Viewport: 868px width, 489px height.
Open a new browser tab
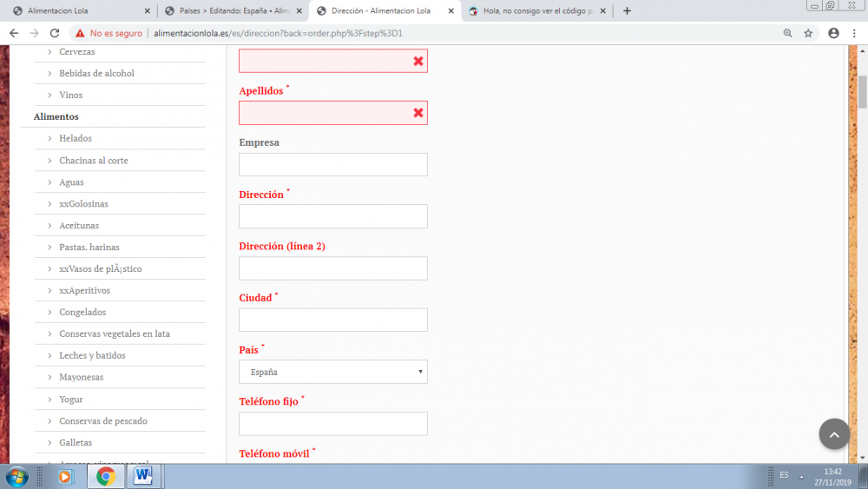point(627,10)
